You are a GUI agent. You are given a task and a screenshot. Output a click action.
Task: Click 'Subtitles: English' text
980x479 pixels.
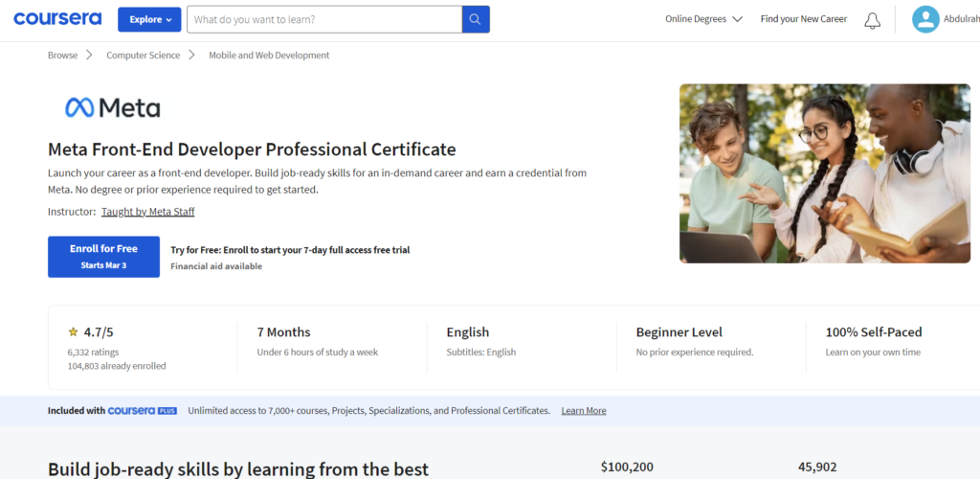tap(481, 352)
